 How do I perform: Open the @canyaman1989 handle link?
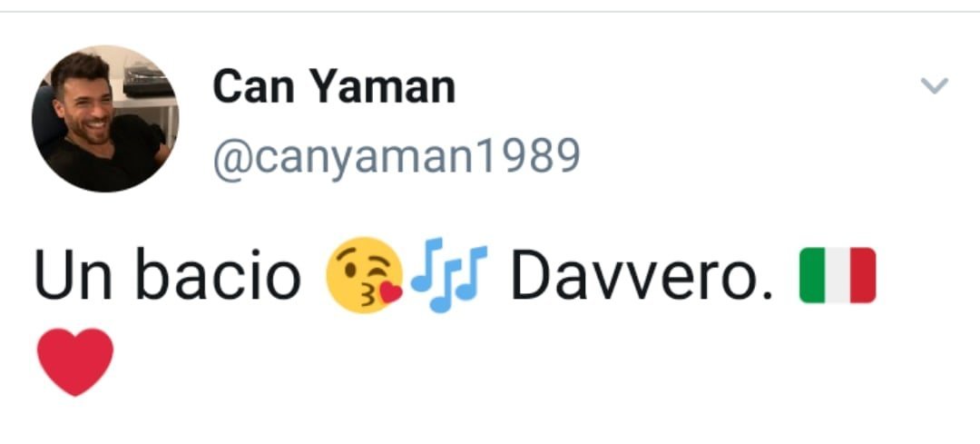pyautogui.click(x=397, y=157)
